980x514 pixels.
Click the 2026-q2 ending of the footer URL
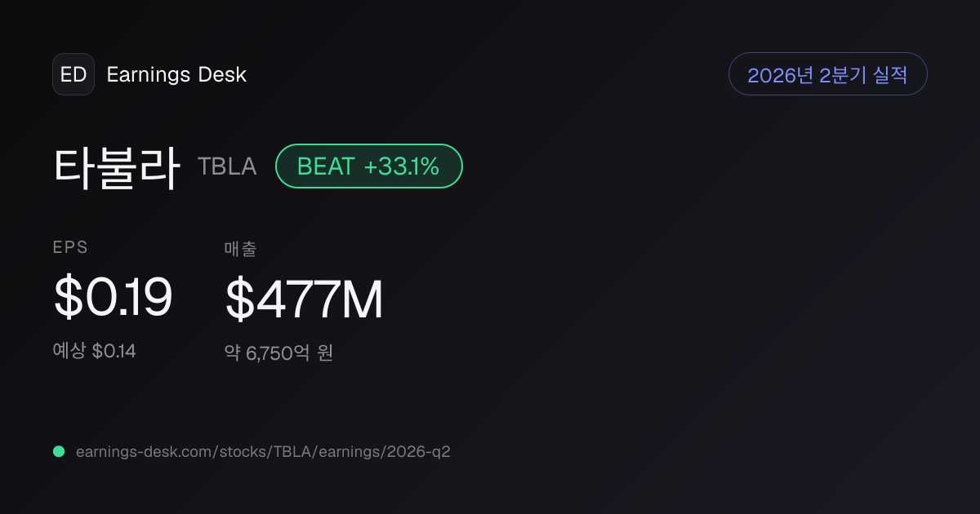click(419, 451)
